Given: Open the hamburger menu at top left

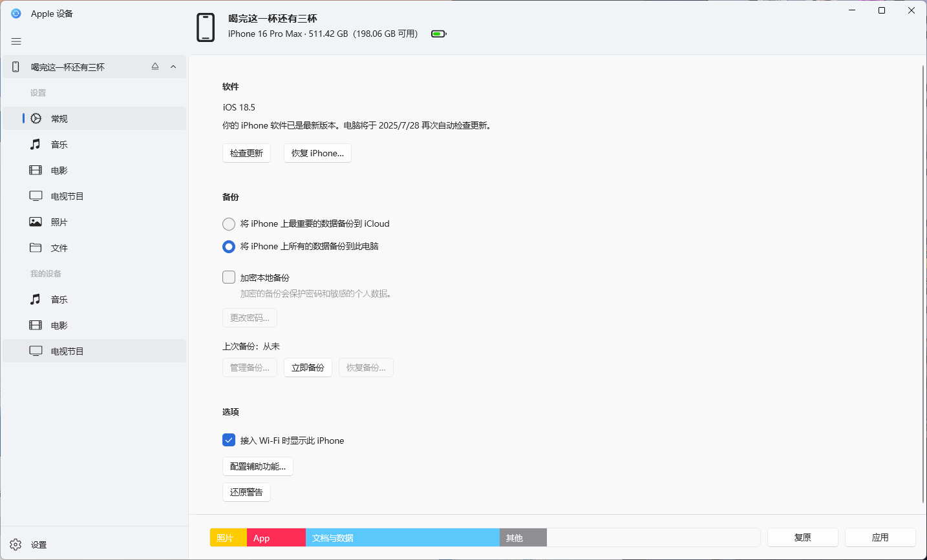Looking at the screenshot, I should click(x=16, y=41).
